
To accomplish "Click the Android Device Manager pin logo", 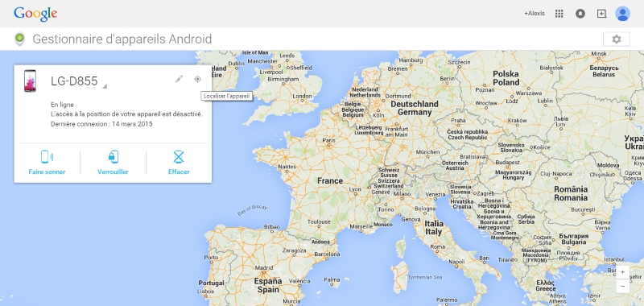I will (x=19, y=39).
